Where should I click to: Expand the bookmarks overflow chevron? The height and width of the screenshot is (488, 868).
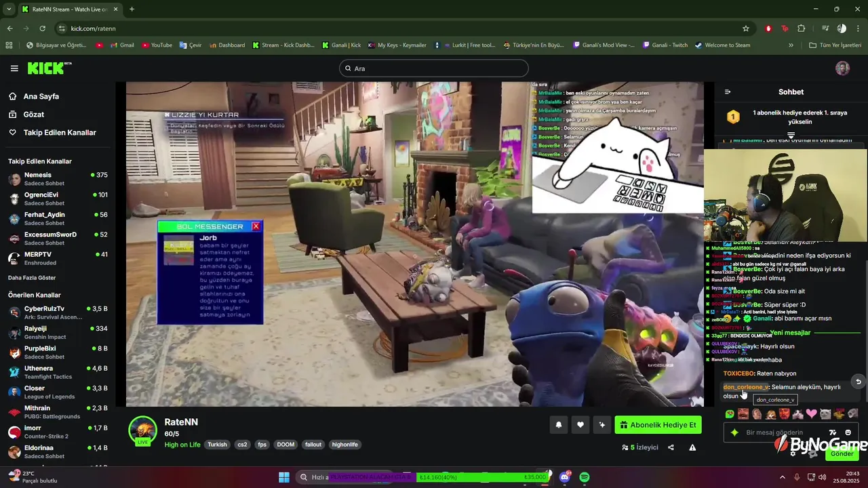[x=791, y=45]
